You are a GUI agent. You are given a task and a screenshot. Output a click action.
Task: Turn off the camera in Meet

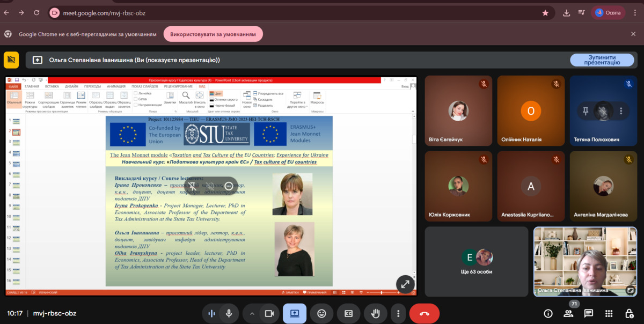[269, 314]
